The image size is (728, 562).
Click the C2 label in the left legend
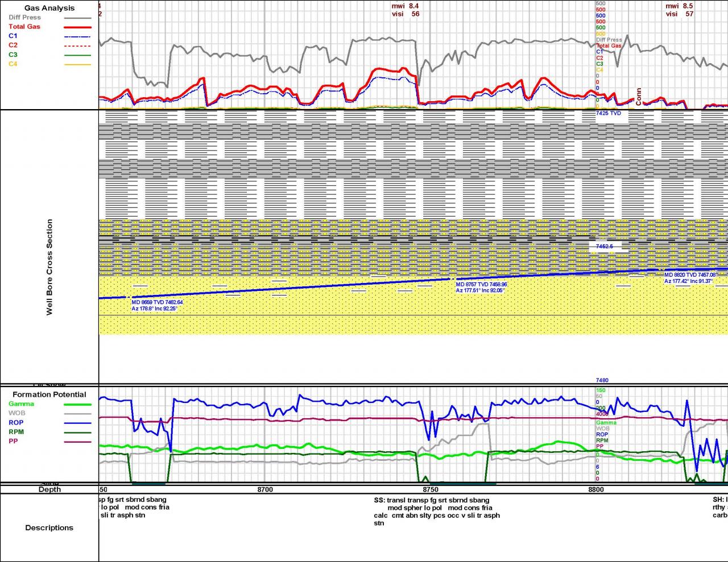pos(13,45)
